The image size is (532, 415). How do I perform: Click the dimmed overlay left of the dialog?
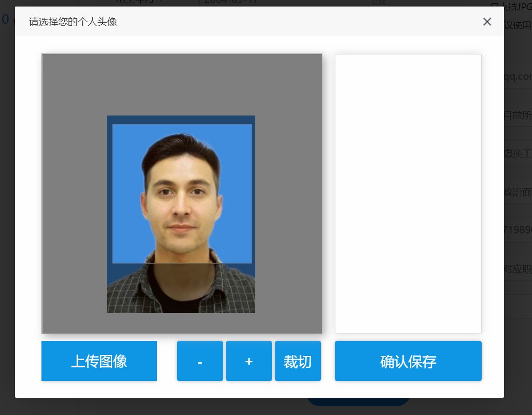click(x=7, y=210)
